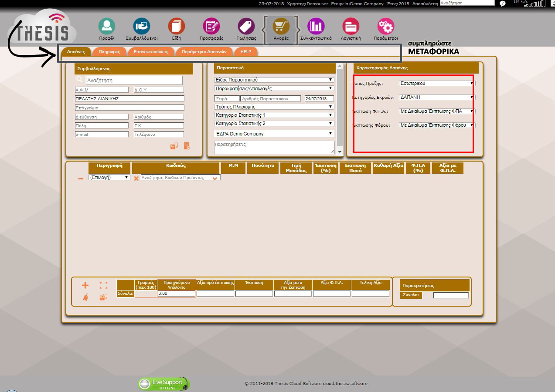Open the Παράμετροι gears icon

(x=385, y=27)
